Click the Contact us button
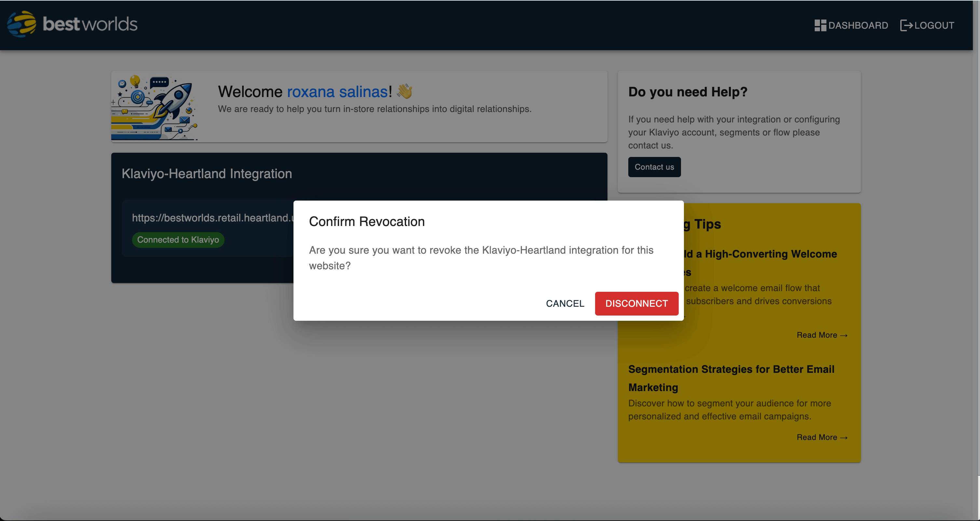The image size is (980, 521). (654, 167)
